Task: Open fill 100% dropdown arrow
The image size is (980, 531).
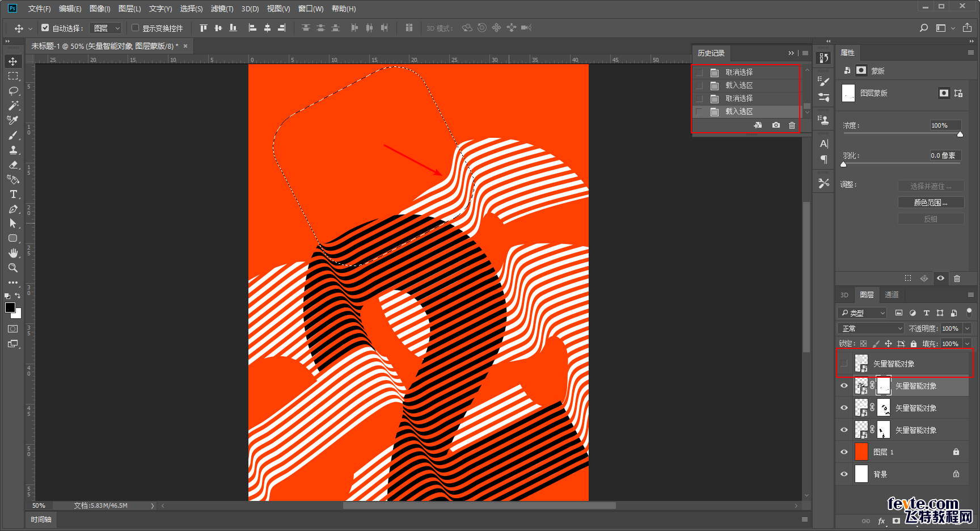Action: 968,344
